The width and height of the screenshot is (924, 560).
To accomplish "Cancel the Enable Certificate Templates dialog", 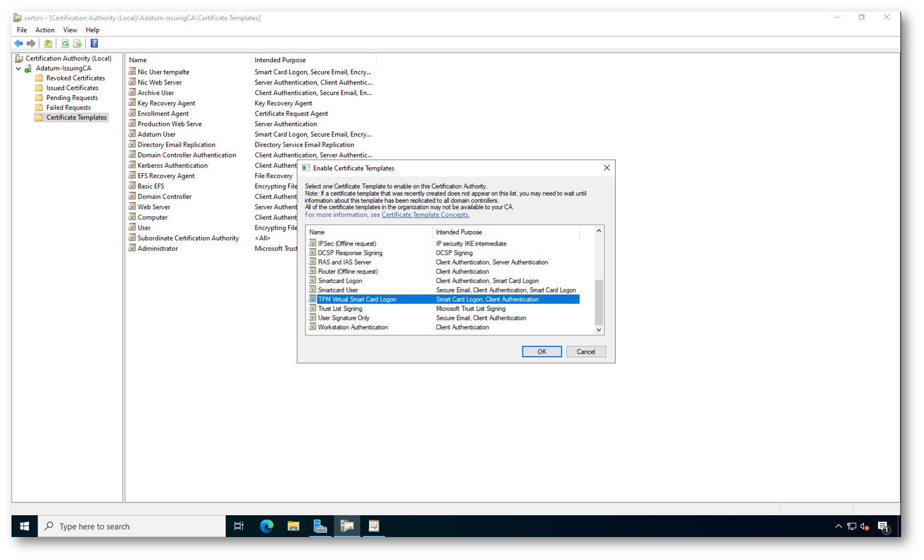I will [586, 352].
